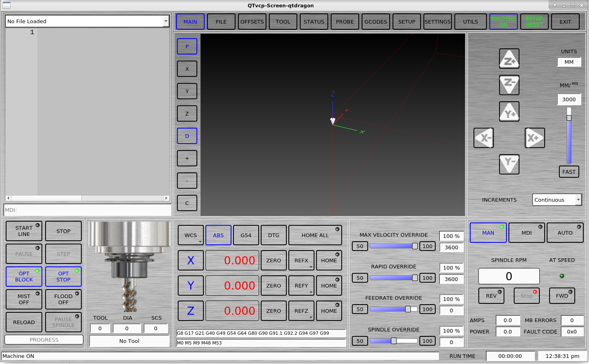
Task: Jog the Z axis down with Z- arrow
Action: [x=509, y=85]
